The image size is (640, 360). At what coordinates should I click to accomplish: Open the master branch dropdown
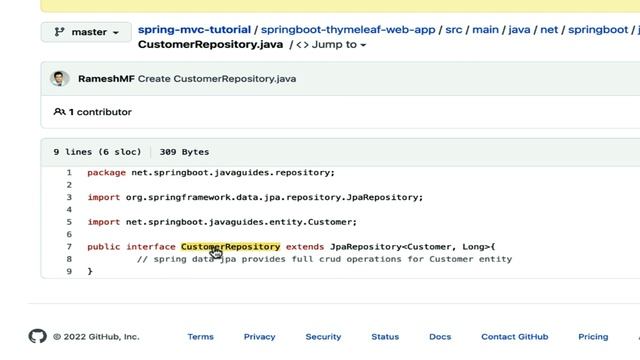pos(86,32)
